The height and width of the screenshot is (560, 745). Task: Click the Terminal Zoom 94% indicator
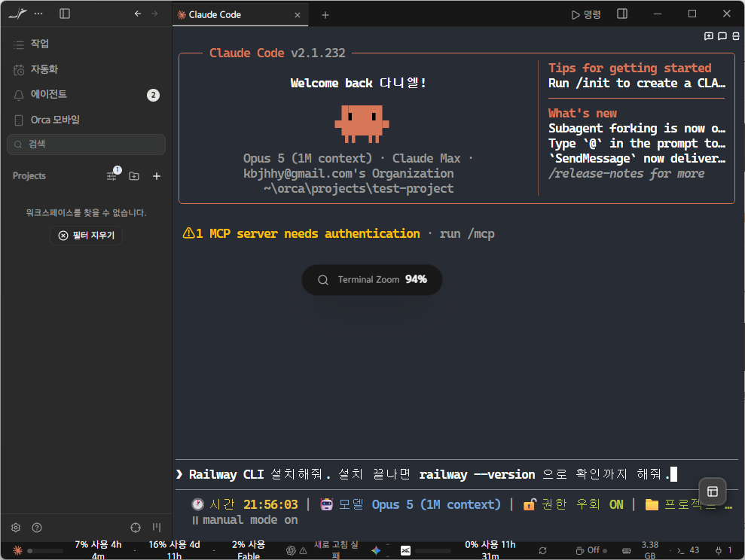(372, 279)
